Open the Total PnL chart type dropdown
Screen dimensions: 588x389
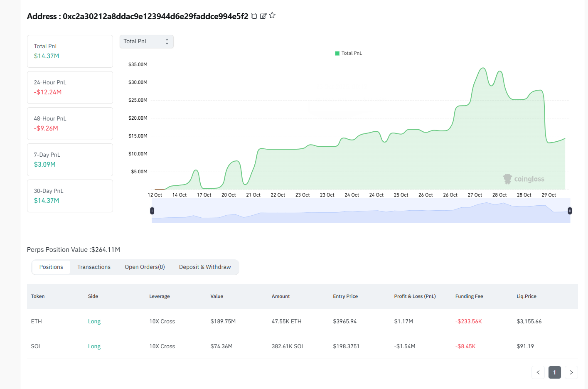146,42
